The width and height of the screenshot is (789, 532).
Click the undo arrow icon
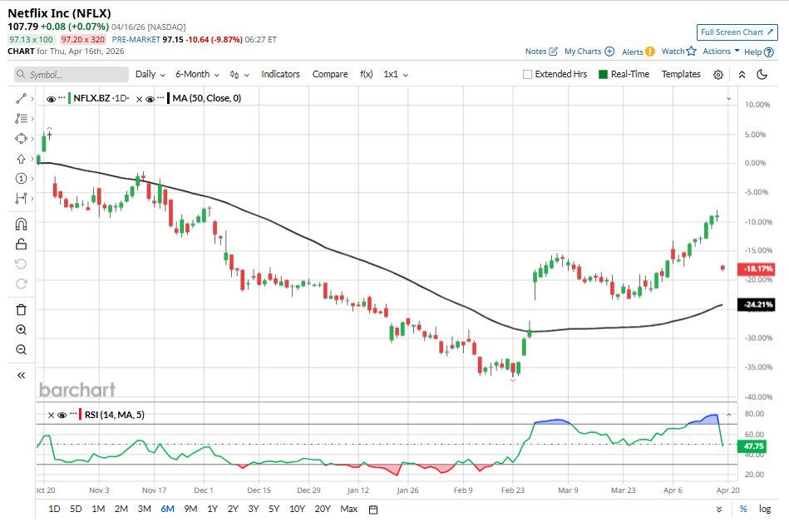pos(21,264)
